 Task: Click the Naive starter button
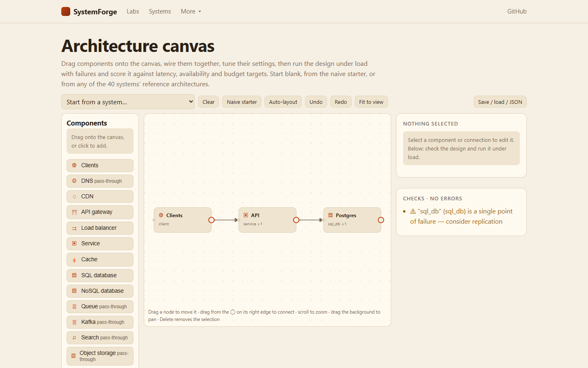click(242, 102)
